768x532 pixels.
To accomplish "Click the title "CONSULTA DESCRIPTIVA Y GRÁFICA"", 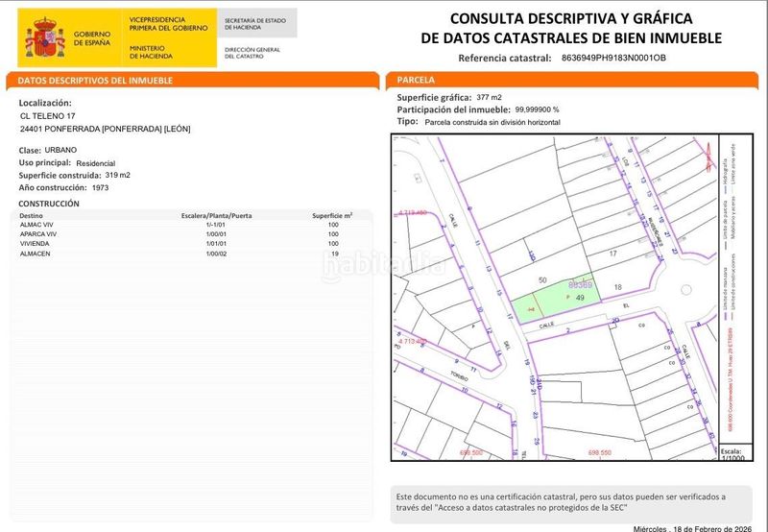I will 571,18.
